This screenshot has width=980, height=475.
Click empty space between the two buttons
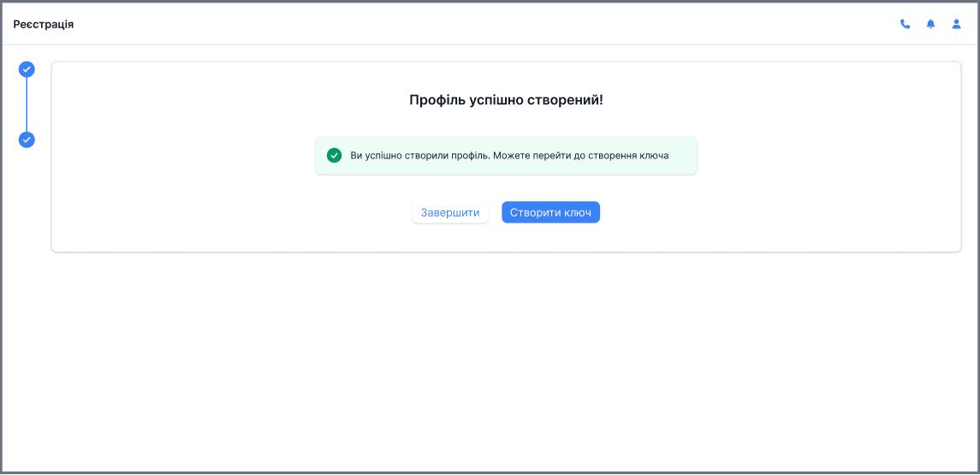point(495,212)
